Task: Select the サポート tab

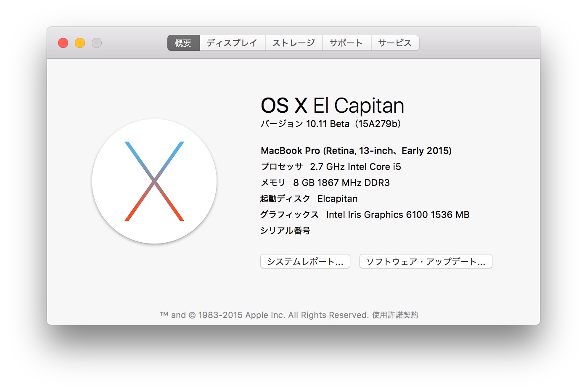Action: [346, 43]
